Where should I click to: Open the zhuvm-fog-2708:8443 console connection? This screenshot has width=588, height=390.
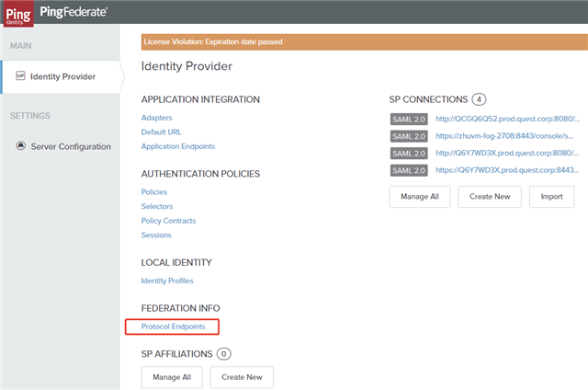504,136
